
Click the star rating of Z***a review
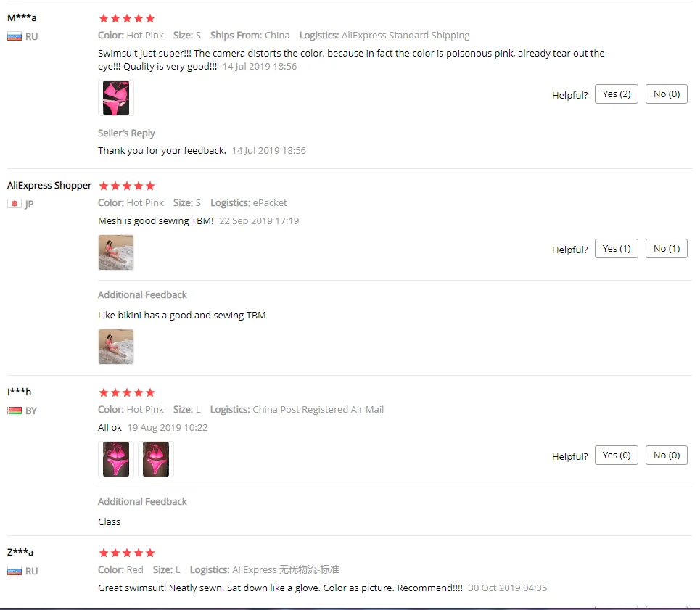[127, 553]
